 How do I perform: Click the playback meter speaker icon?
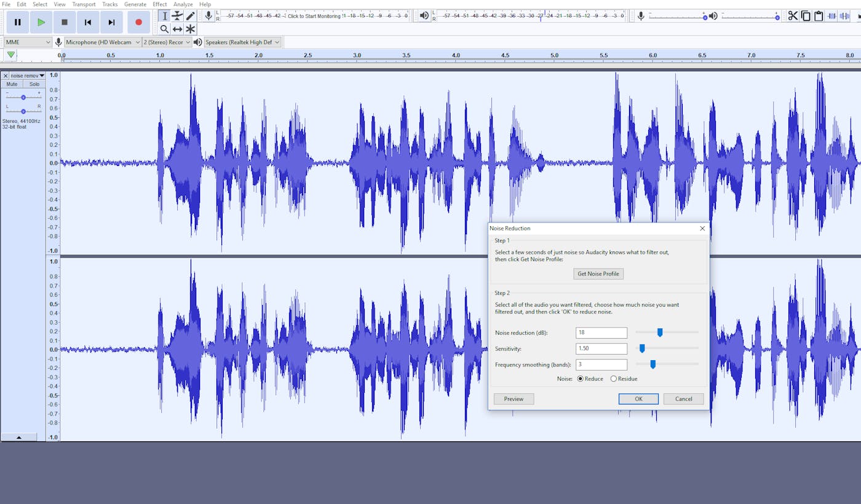(424, 16)
